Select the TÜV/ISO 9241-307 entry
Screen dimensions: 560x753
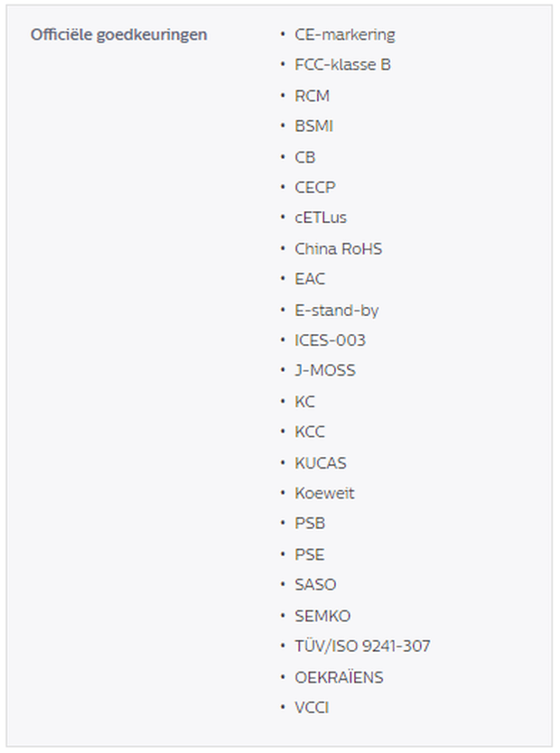(x=362, y=646)
